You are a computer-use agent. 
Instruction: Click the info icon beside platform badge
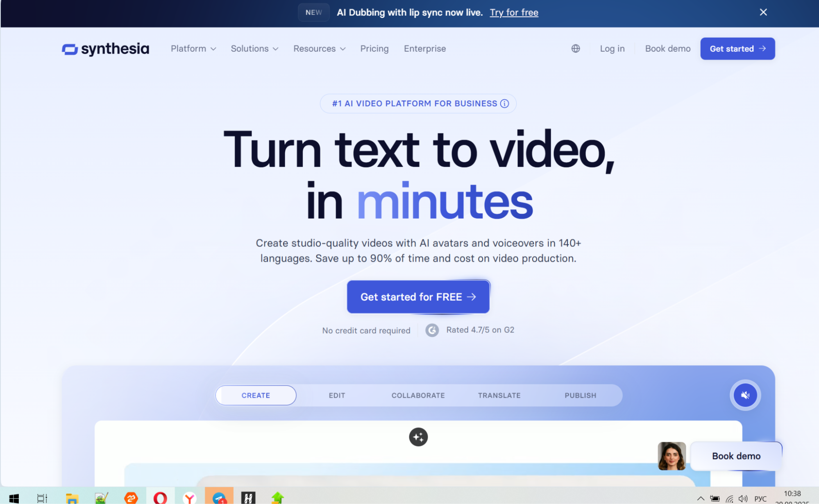click(x=504, y=104)
